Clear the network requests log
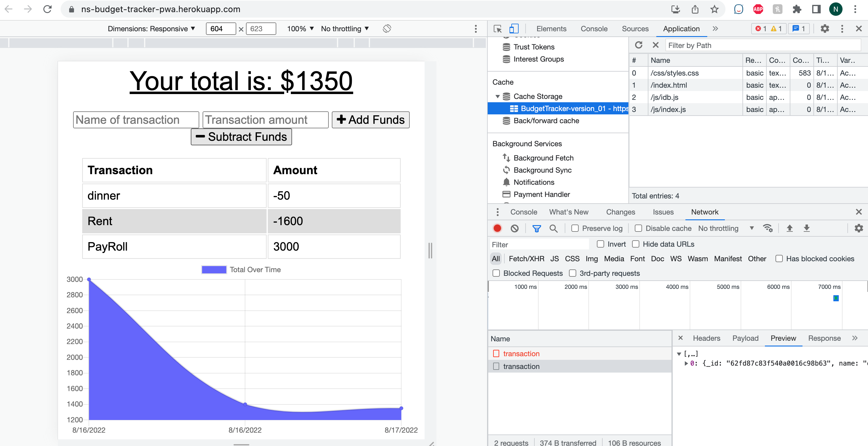 tap(515, 228)
